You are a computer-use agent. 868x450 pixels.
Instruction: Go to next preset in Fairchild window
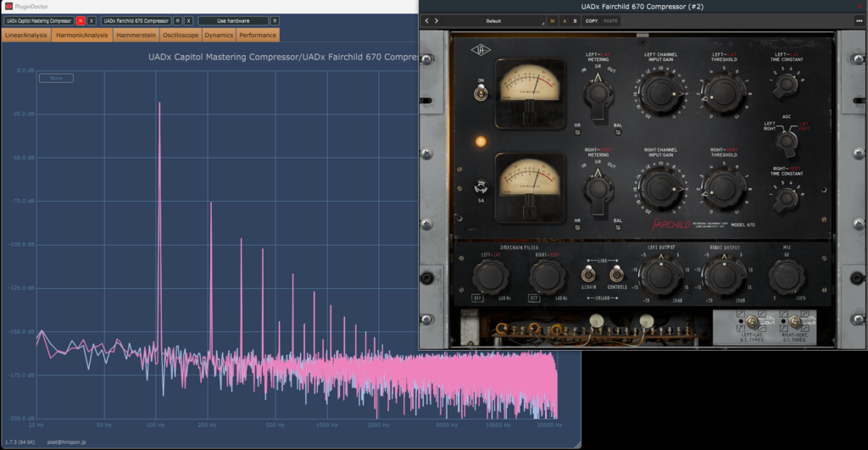(x=437, y=21)
